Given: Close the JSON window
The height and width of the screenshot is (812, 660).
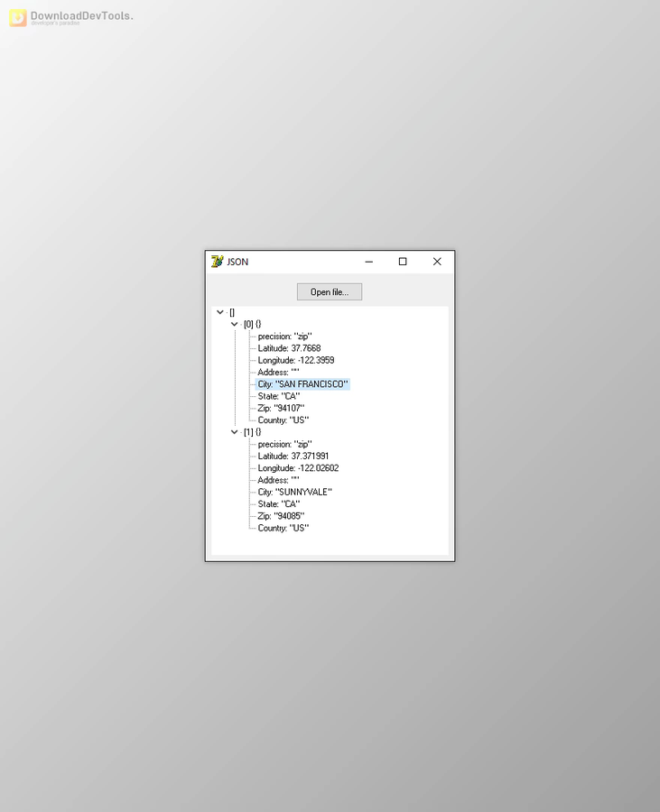Looking at the screenshot, I should tap(437, 262).
